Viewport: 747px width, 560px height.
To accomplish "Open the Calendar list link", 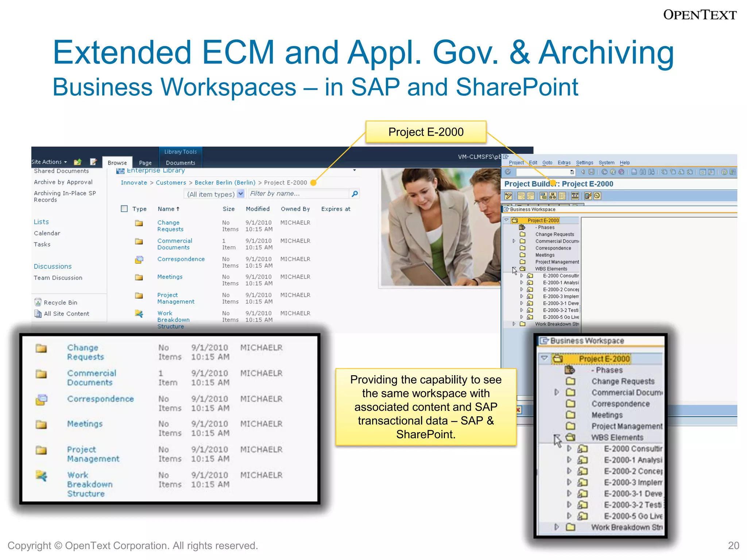I will (47, 233).
